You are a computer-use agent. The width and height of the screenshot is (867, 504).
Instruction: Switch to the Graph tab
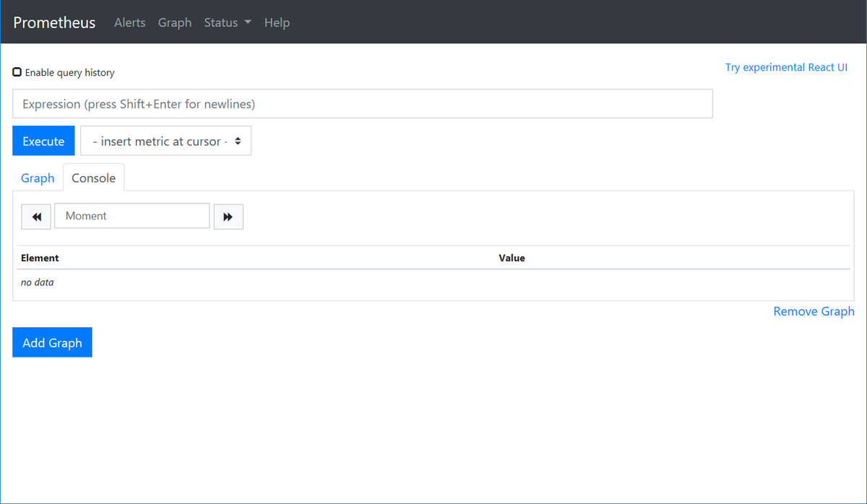[38, 178]
